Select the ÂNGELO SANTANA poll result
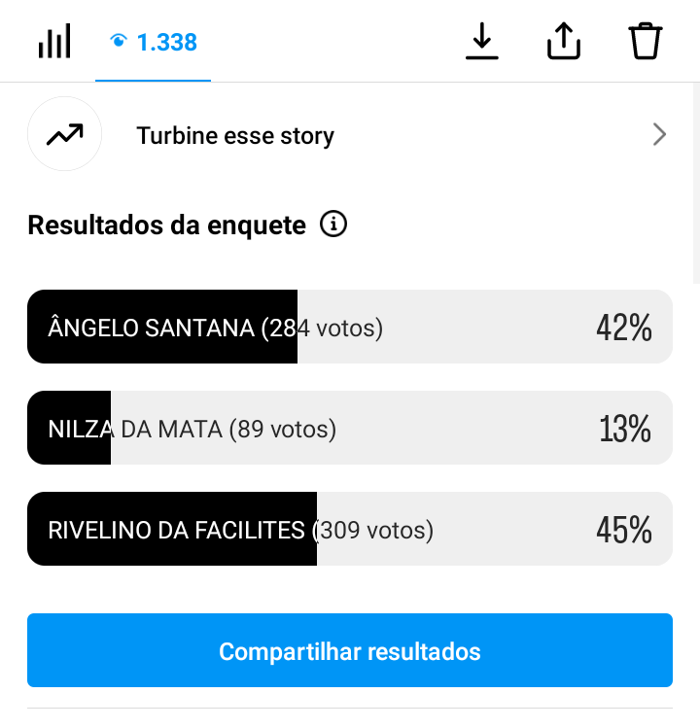700x728 pixels. tap(152, 328)
